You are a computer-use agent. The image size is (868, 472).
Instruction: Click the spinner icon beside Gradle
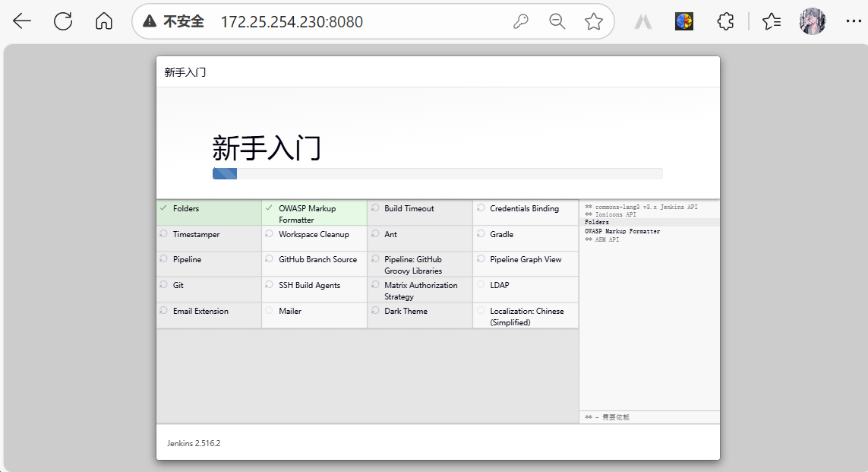pyautogui.click(x=481, y=234)
